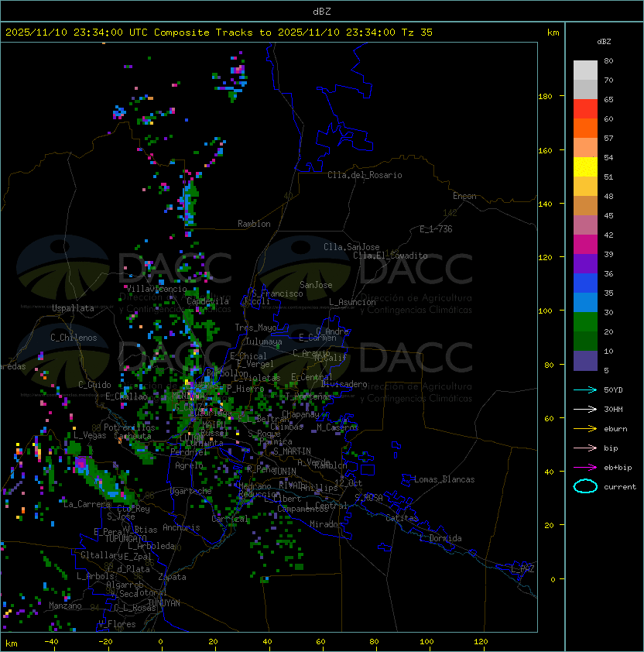Click the '120' tick on horizontal axis
Viewport: 644px width, 652px height.
pos(481,642)
